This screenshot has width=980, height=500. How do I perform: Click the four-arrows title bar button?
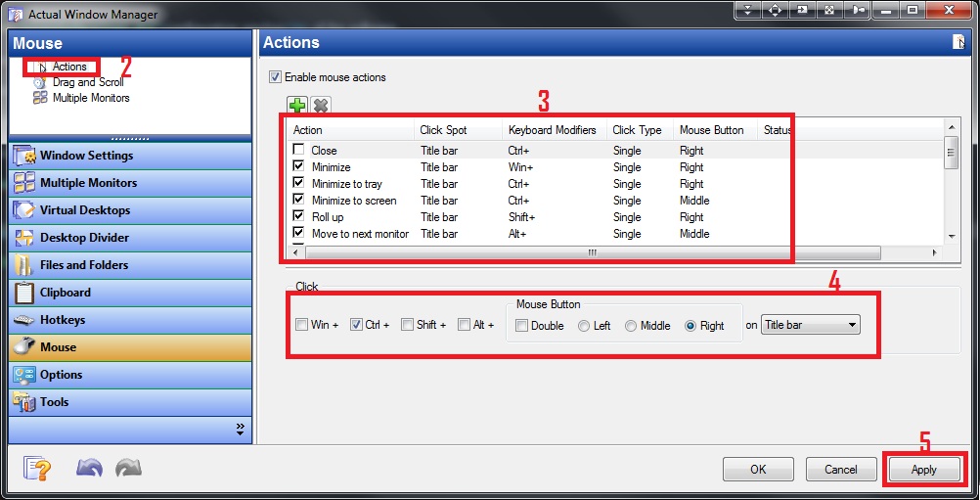pyautogui.click(x=775, y=10)
